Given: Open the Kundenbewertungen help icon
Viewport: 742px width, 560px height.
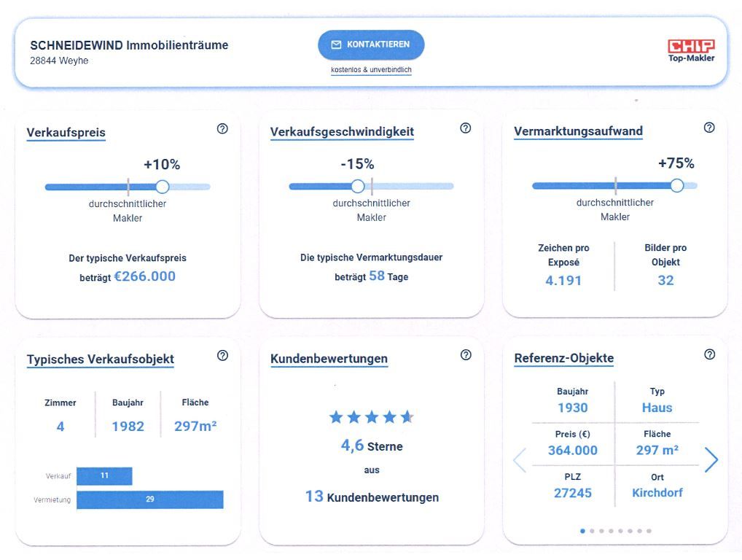Looking at the screenshot, I should (465, 354).
